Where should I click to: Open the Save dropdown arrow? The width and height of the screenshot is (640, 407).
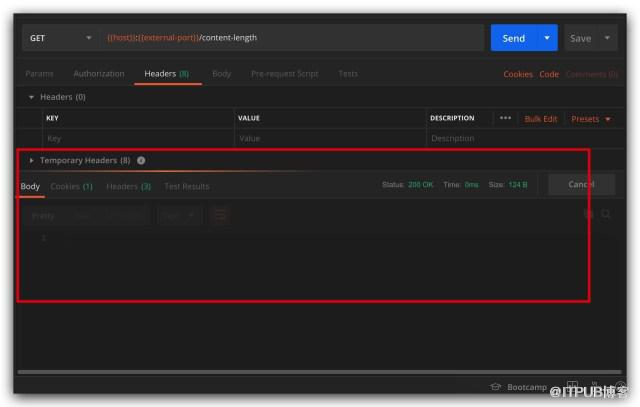(607, 38)
